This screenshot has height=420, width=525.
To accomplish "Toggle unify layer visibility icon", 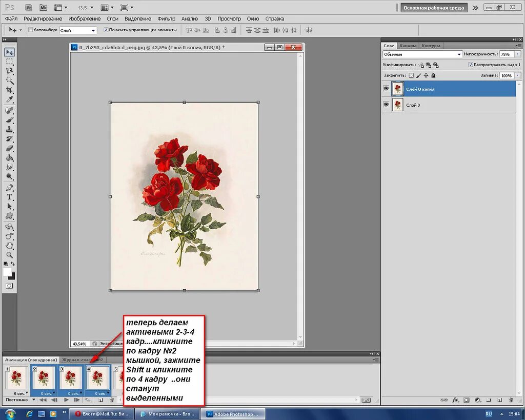I will tap(429, 65).
